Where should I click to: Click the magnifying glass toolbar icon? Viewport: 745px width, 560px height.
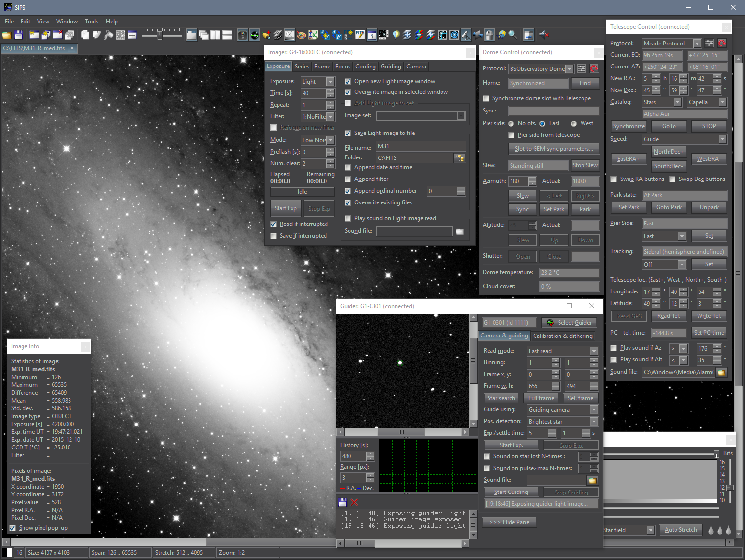pyautogui.click(x=512, y=35)
